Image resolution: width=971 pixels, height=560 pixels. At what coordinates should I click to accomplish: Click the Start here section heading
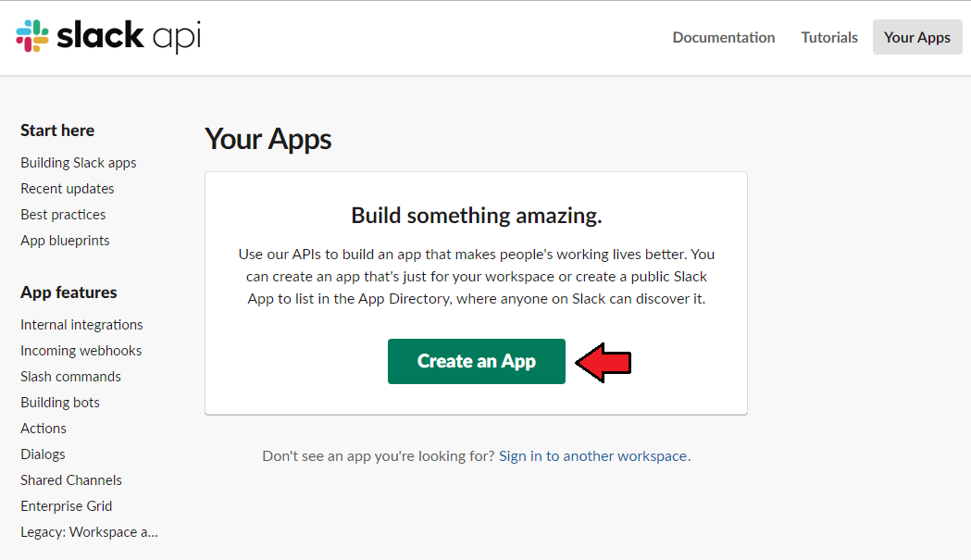57,131
